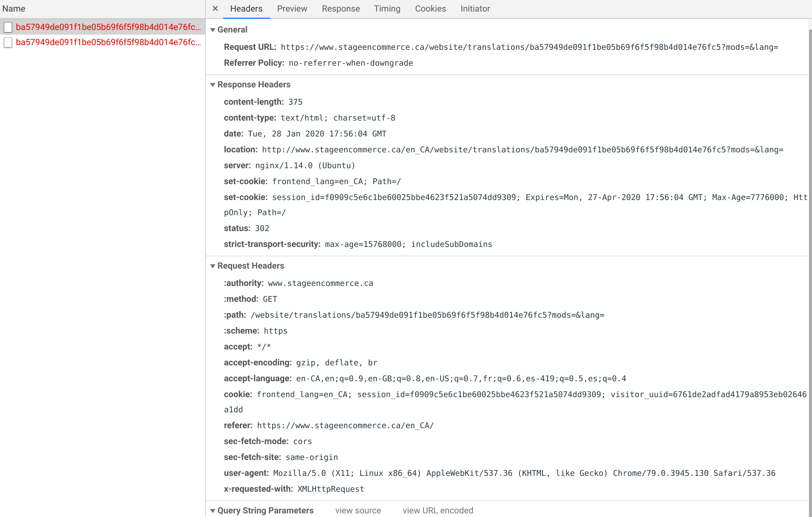
Task: Collapse the Response Headers section
Action: (213, 85)
